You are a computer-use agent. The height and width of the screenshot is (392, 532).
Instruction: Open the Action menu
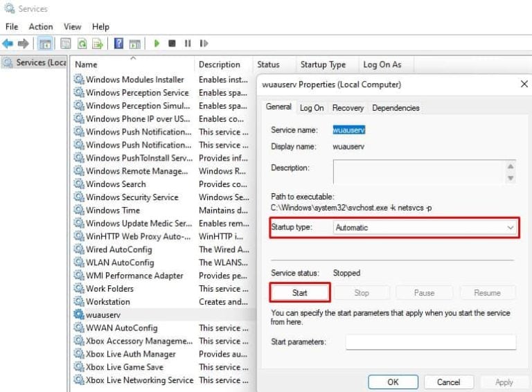41,26
